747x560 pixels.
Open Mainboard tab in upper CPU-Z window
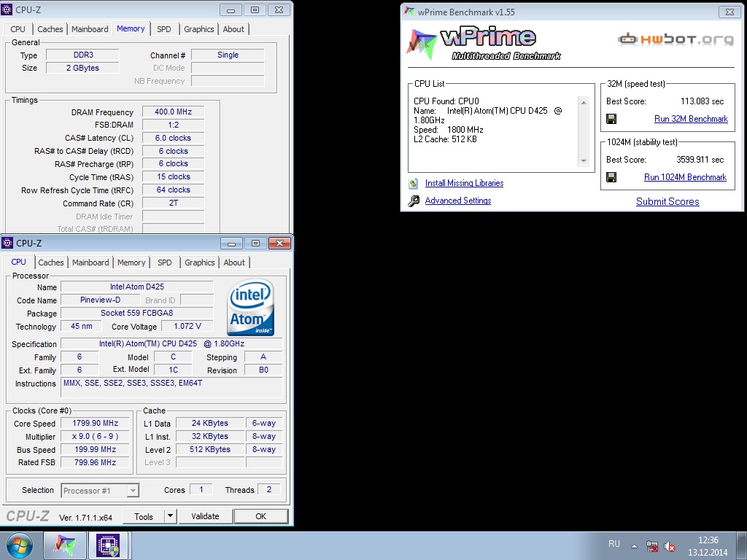click(90, 29)
